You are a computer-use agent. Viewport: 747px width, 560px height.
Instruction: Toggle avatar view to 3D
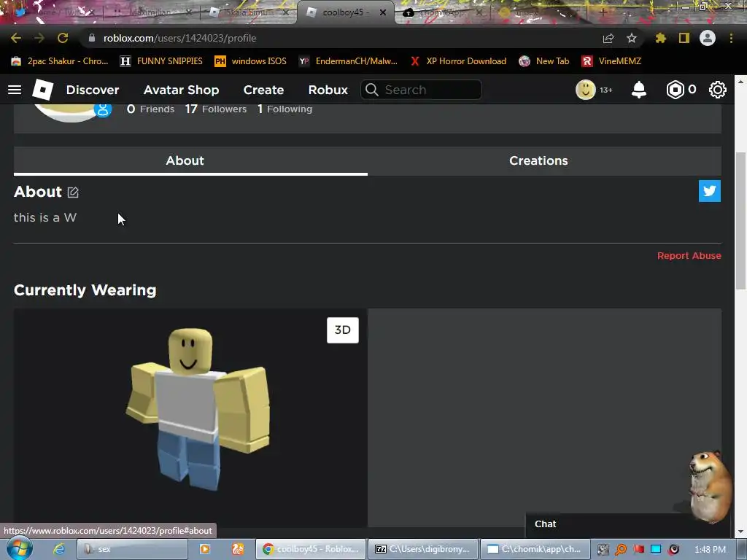(x=343, y=330)
